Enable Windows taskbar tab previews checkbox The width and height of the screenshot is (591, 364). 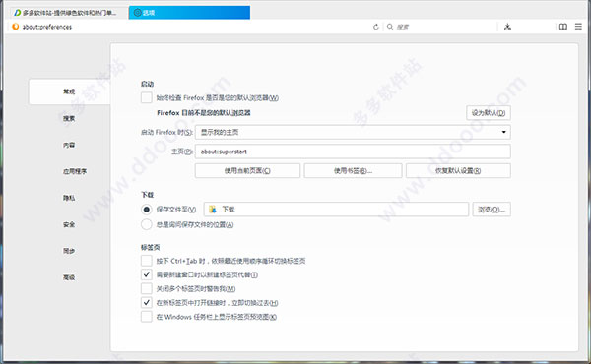[x=146, y=317]
